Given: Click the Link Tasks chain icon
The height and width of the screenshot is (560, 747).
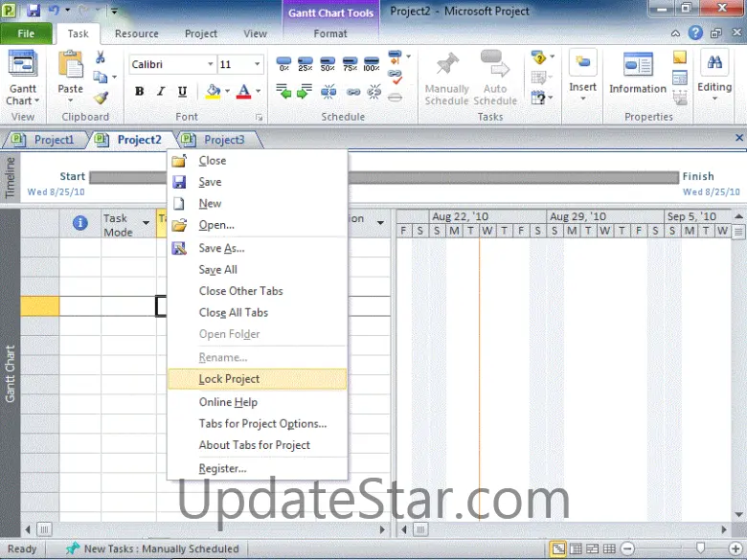Looking at the screenshot, I should [353, 92].
